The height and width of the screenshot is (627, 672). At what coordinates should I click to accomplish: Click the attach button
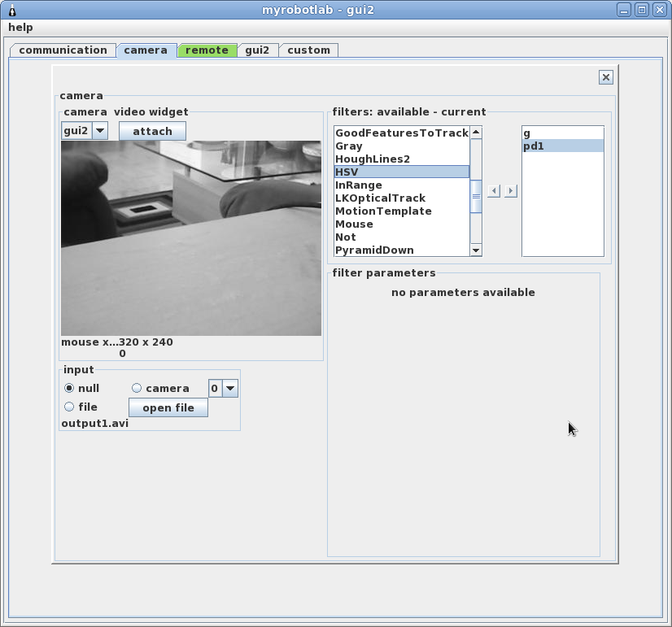(152, 131)
